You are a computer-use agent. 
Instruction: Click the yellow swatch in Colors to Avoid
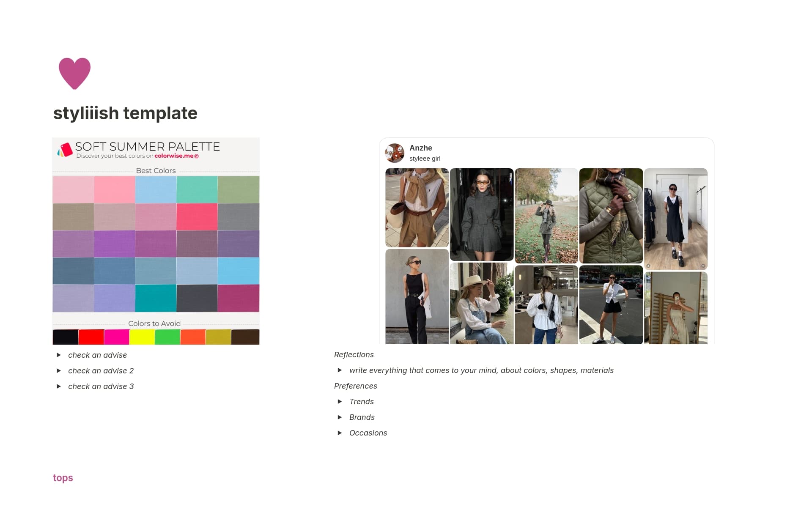click(x=142, y=337)
